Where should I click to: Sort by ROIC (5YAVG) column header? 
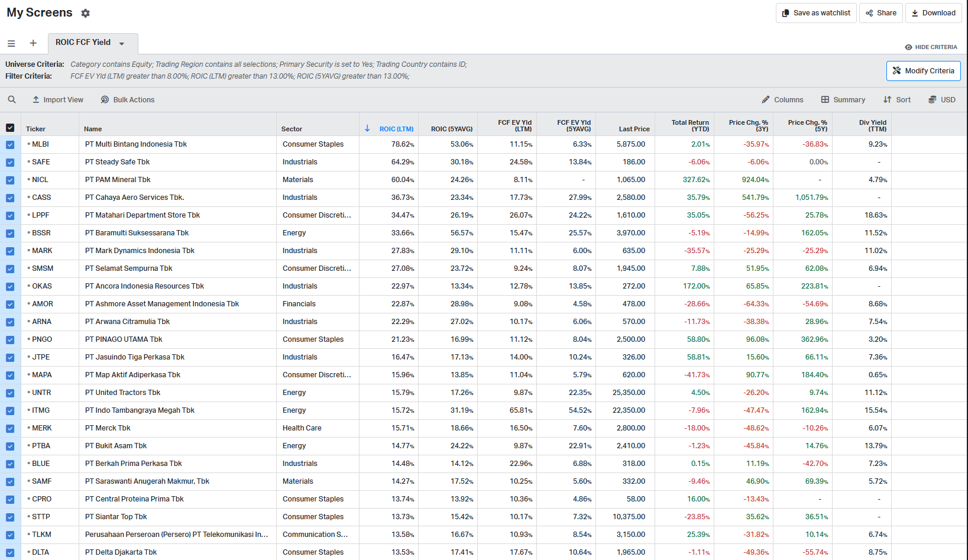coord(452,129)
